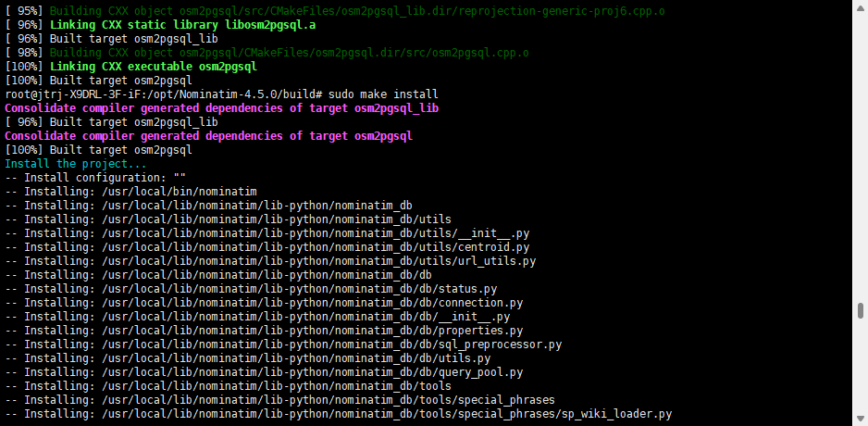Click the line ending in 'sql_preprocessor.py'
The image size is (868, 426).
[283, 345]
